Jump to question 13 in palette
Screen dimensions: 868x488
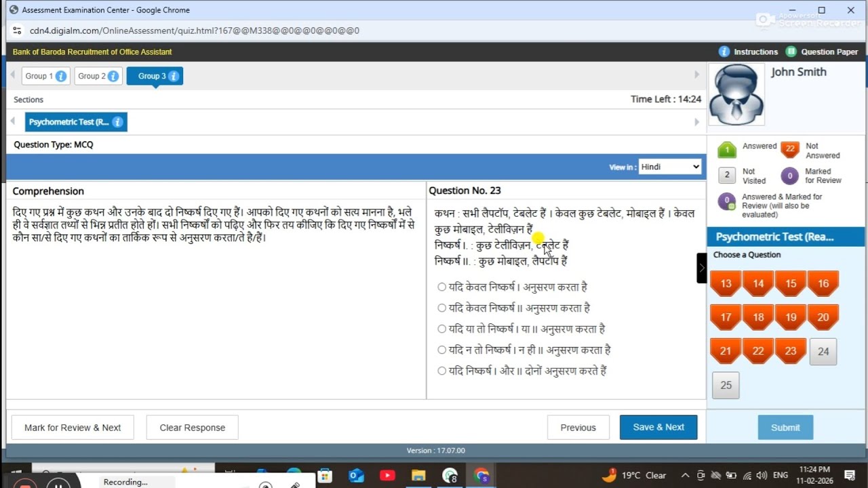click(726, 283)
